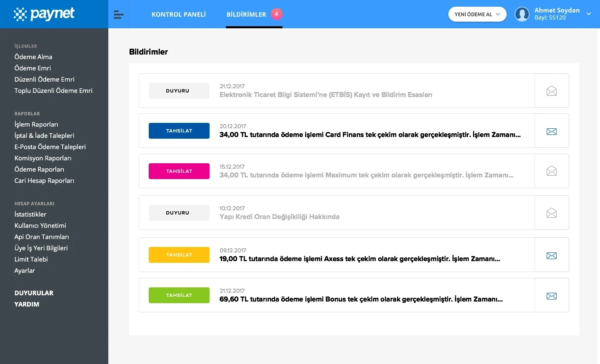
Task: Click the yellow TAHSİLAT tag for Axess
Action: [179, 255]
